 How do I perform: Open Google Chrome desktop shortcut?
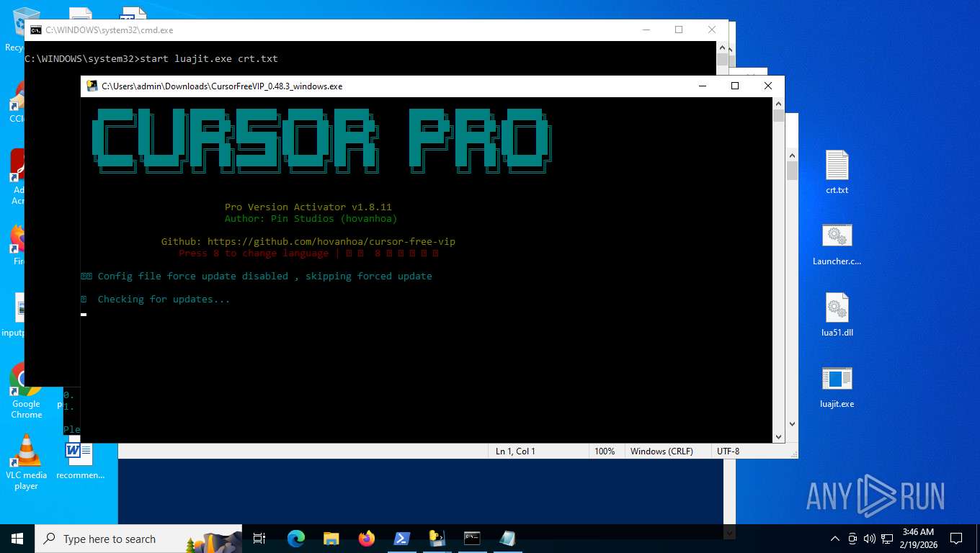coord(26,392)
